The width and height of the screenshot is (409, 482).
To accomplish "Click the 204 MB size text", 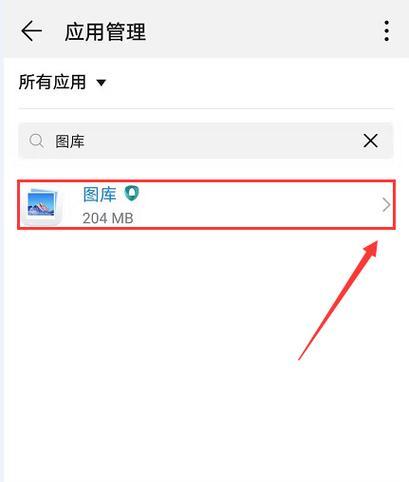I will [108, 218].
